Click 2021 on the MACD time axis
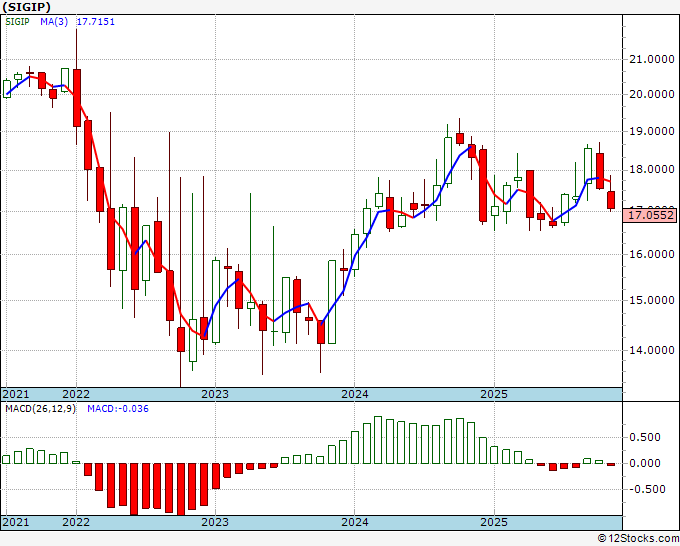This screenshot has height=546, width=680. [16, 522]
